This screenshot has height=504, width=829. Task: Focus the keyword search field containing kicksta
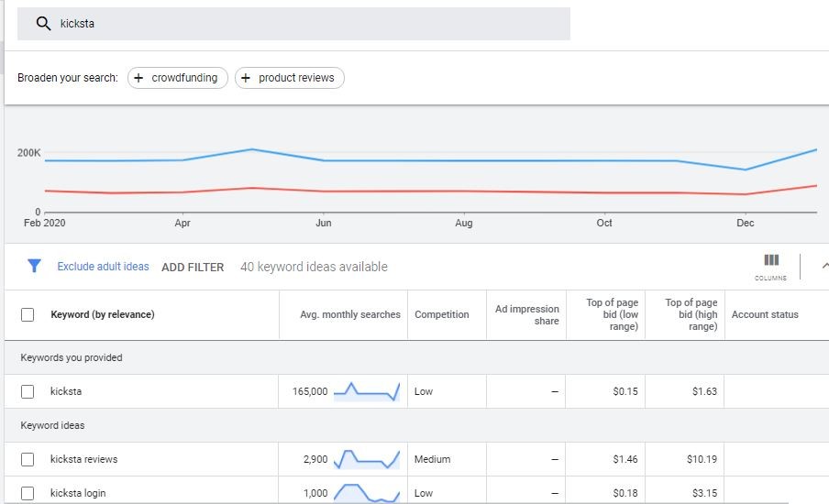click(294, 24)
